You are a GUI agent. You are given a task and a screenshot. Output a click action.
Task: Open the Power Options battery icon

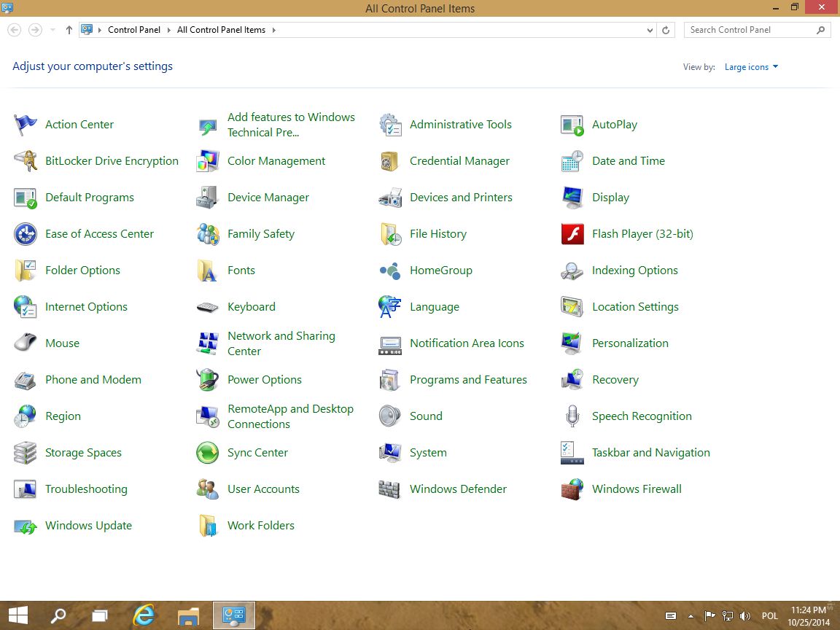coord(207,380)
